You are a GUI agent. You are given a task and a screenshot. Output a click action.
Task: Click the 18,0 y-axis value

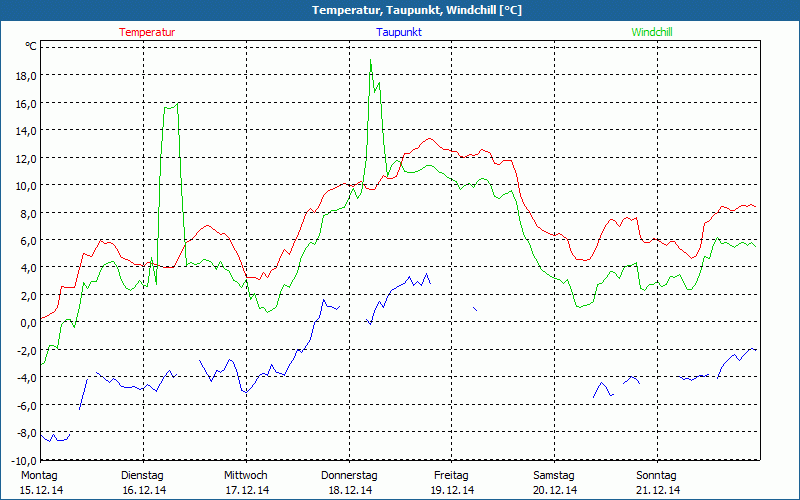pyautogui.click(x=25, y=75)
